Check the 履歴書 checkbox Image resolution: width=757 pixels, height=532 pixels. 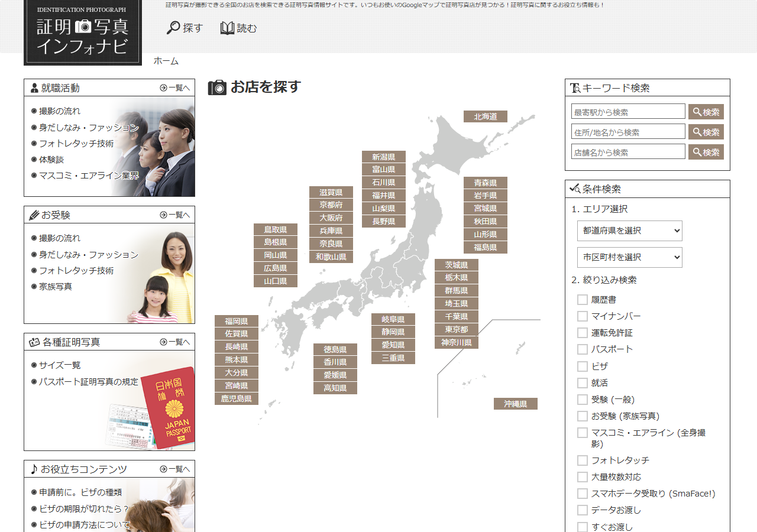click(583, 300)
